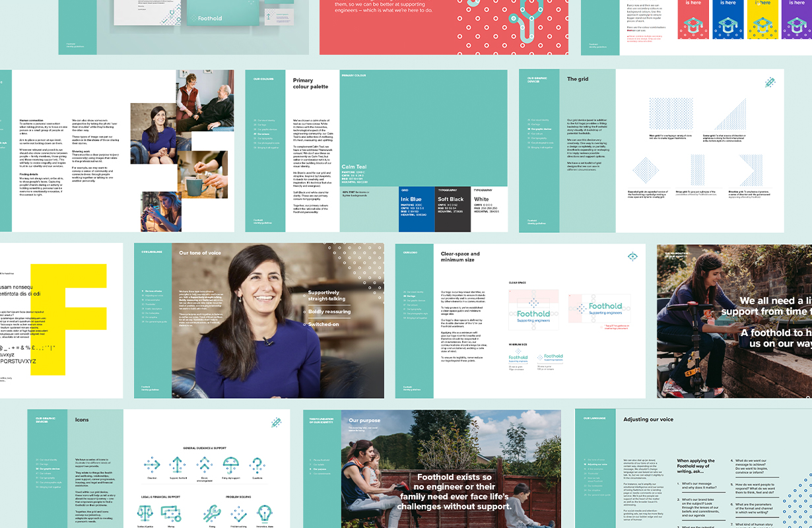Click 'Boldly reassuring' text
Screen dimensions: 812x528
coord(329,312)
